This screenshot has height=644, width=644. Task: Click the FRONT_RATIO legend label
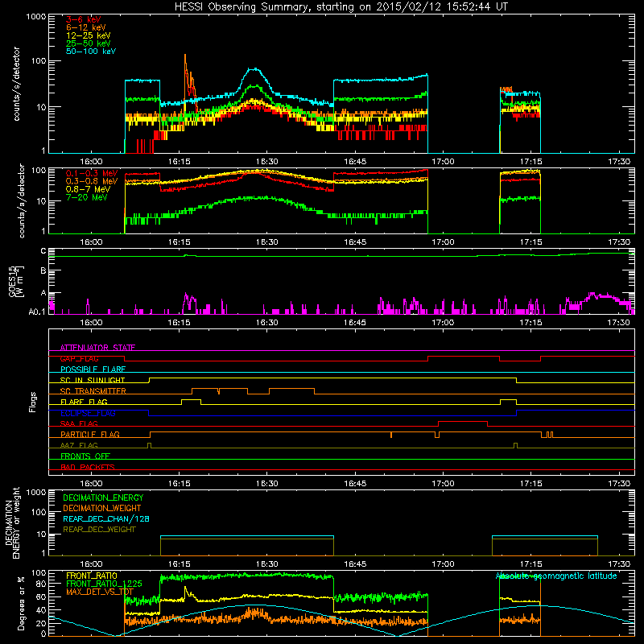92,576
